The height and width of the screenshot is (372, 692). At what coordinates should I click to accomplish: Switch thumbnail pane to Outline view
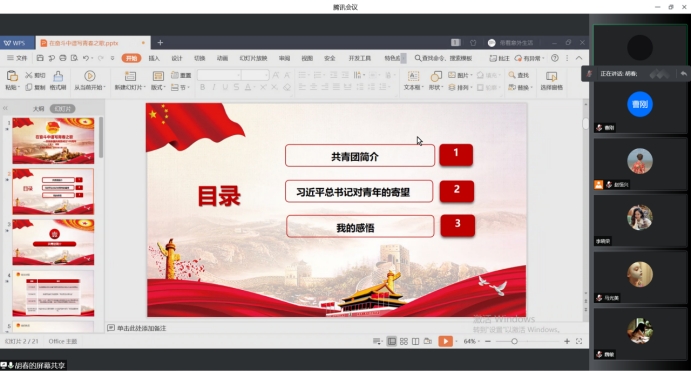pos(38,109)
